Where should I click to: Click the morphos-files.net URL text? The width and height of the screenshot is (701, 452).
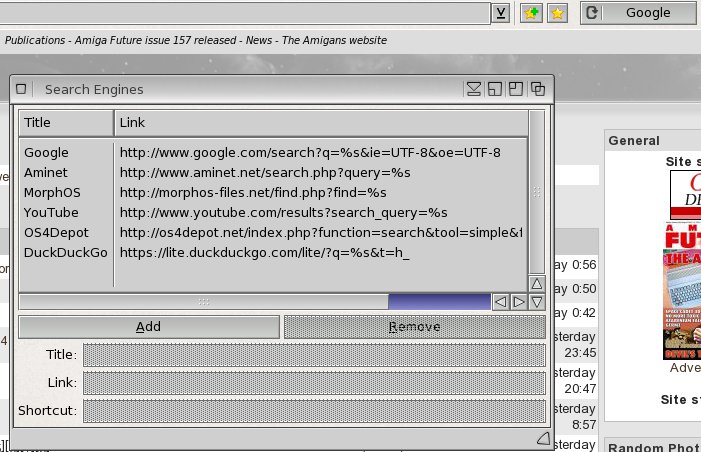[253, 193]
